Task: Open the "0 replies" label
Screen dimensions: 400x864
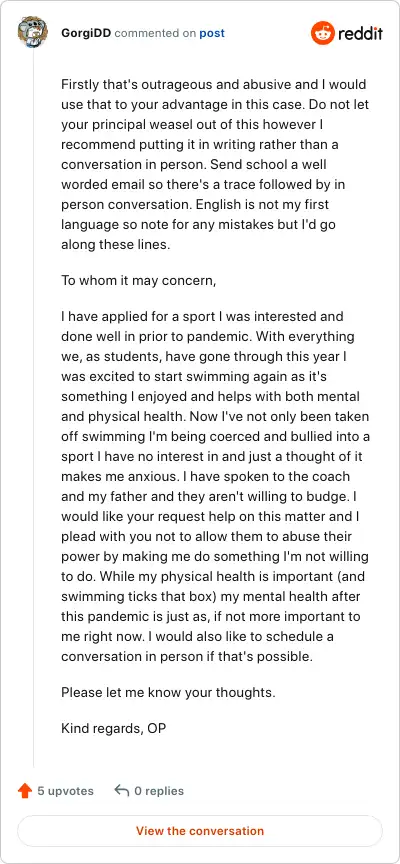Action: 159,791
